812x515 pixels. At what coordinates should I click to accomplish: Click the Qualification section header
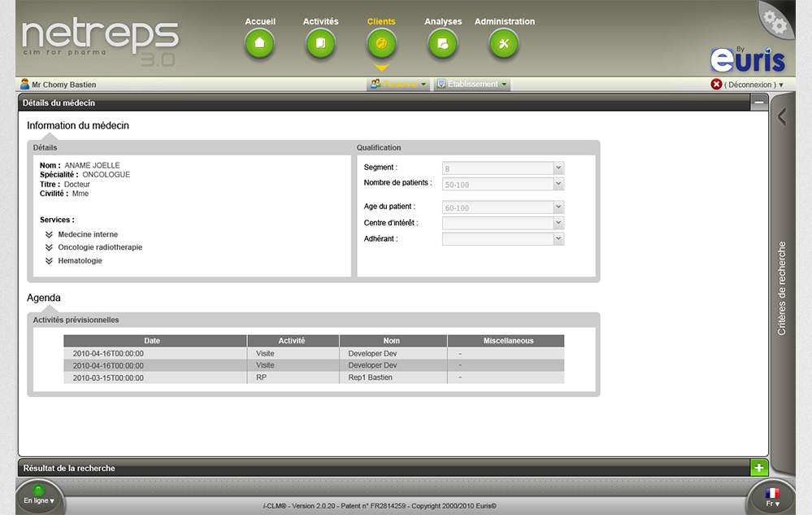point(379,147)
